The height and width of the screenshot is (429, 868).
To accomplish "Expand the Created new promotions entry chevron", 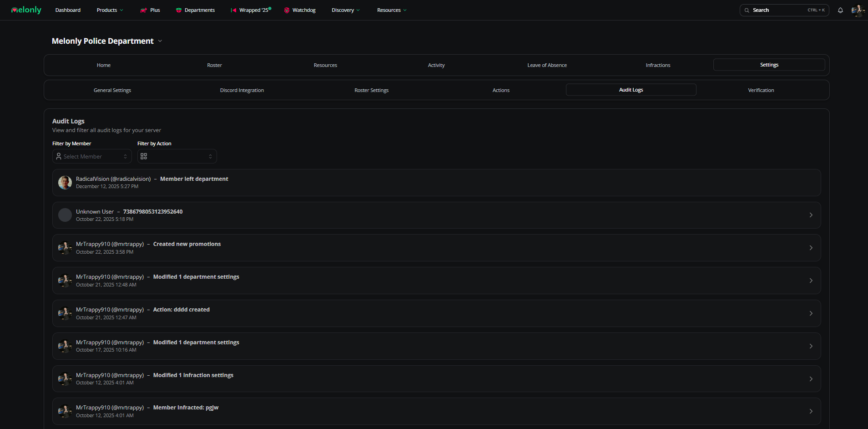I will (x=811, y=248).
